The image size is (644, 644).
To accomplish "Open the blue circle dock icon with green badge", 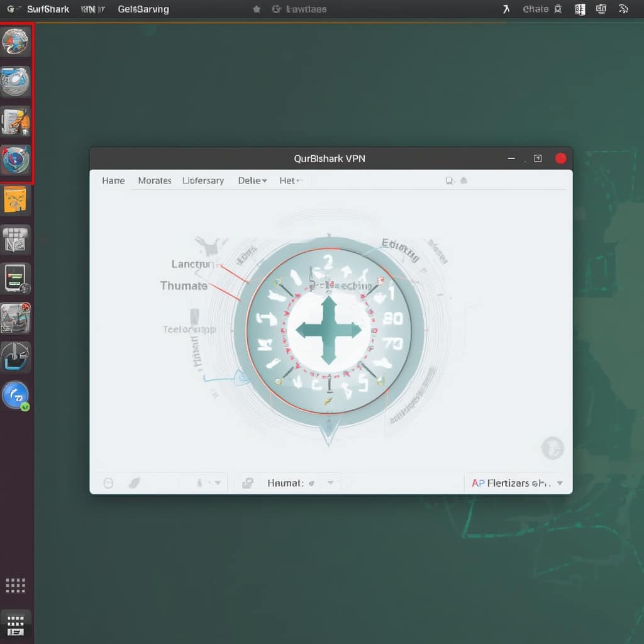I will pos(16,396).
